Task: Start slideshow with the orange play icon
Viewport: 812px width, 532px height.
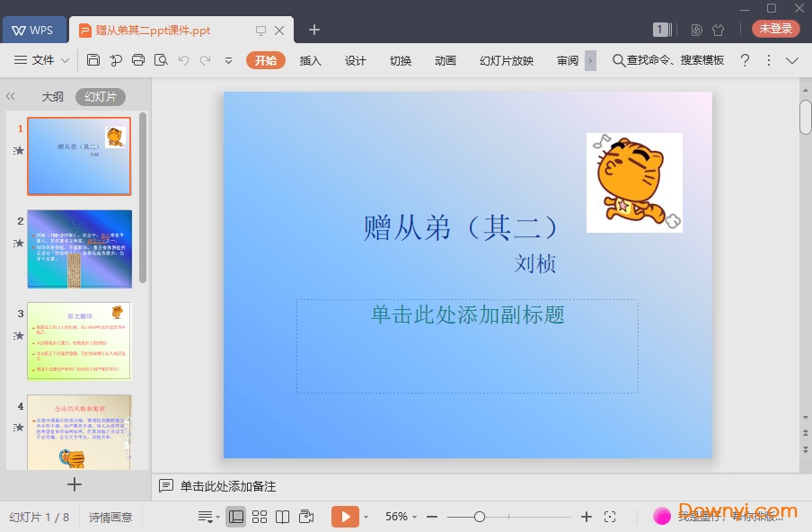Action: click(346, 517)
